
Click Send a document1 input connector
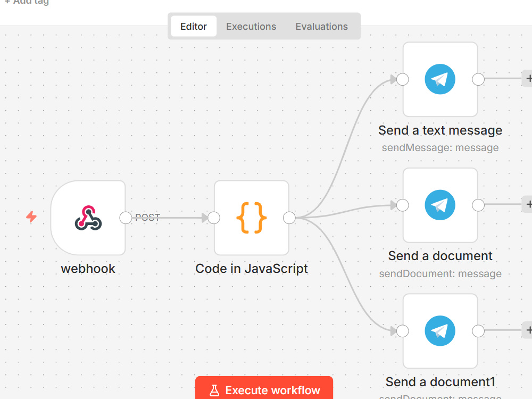402,331
